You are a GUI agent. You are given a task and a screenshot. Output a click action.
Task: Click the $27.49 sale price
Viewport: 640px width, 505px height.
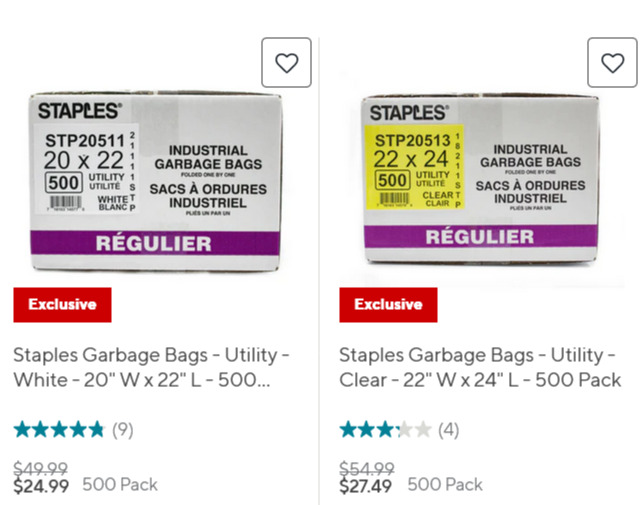(x=366, y=486)
